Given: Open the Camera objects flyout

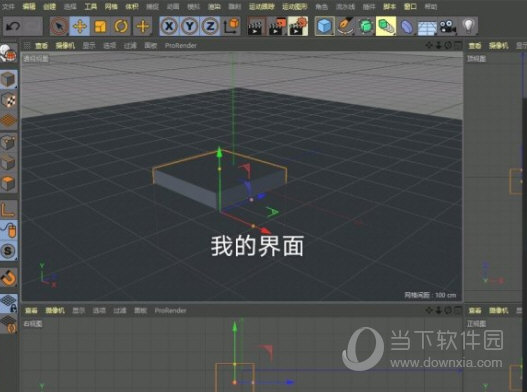Looking at the screenshot, I should (448, 26).
